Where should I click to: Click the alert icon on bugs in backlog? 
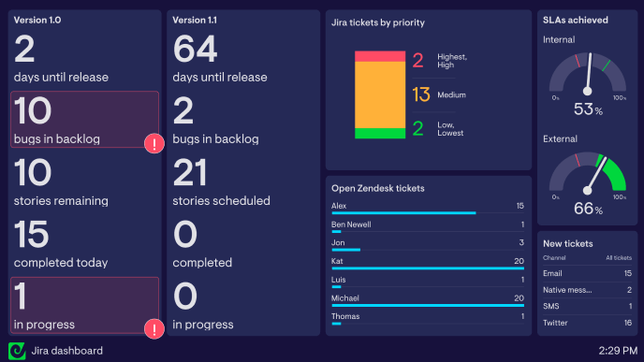tap(154, 144)
